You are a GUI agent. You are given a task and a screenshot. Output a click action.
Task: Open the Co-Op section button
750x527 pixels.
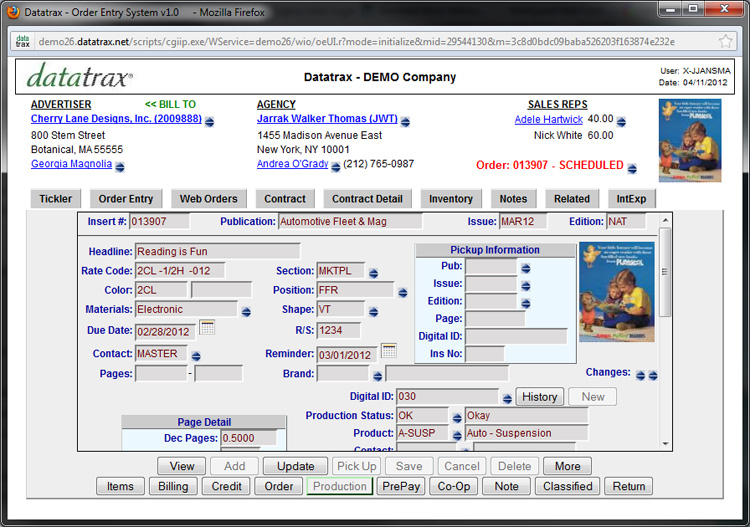(x=453, y=486)
